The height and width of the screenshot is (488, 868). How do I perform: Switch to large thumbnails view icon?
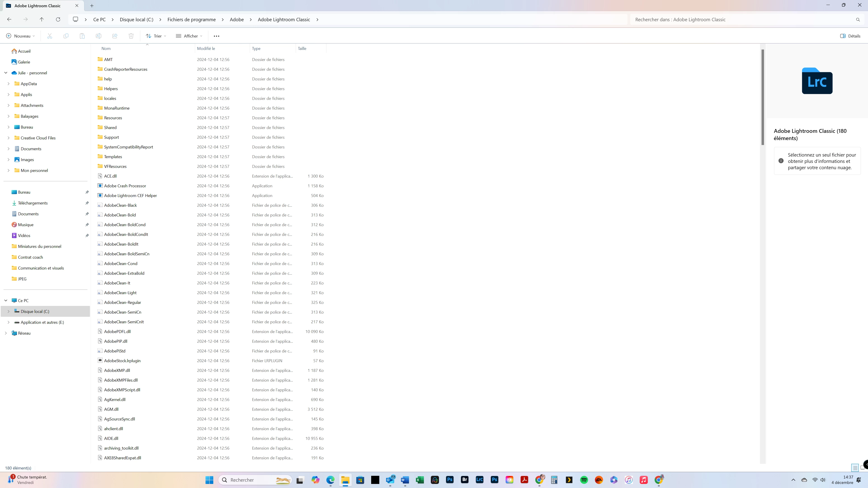[863, 467]
